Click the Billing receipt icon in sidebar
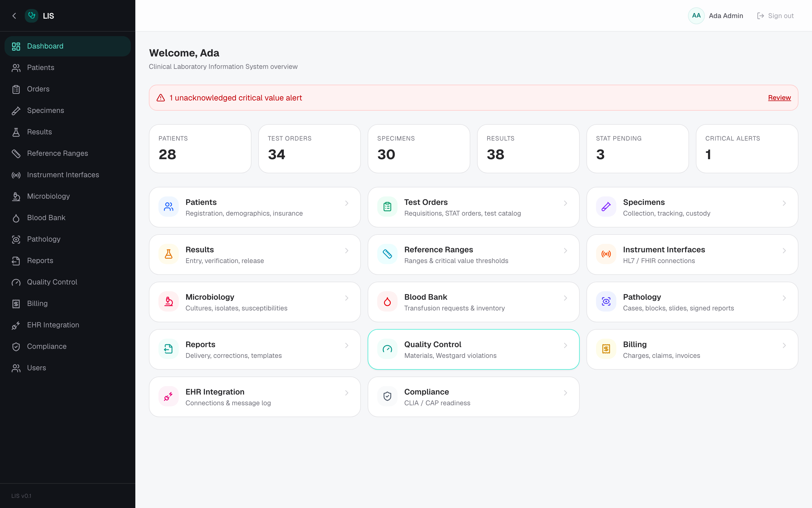The image size is (812, 508). pyautogui.click(x=16, y=304)
